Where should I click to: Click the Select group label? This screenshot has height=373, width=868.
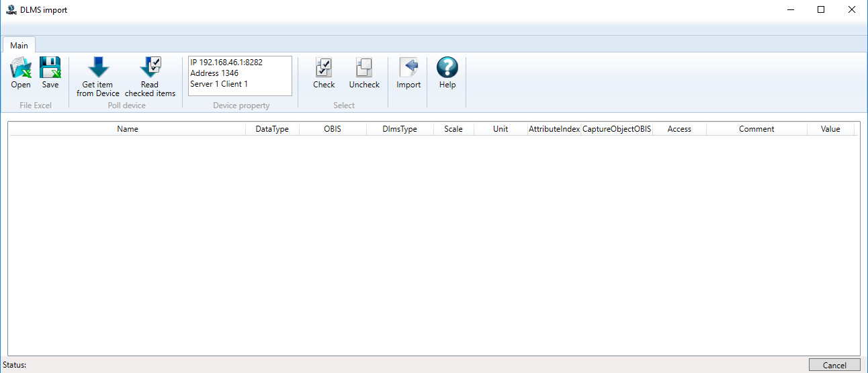pos(344,106)
